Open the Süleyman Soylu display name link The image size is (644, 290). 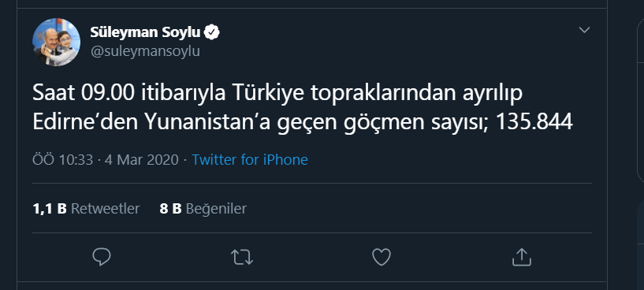[x=145, y=32]
